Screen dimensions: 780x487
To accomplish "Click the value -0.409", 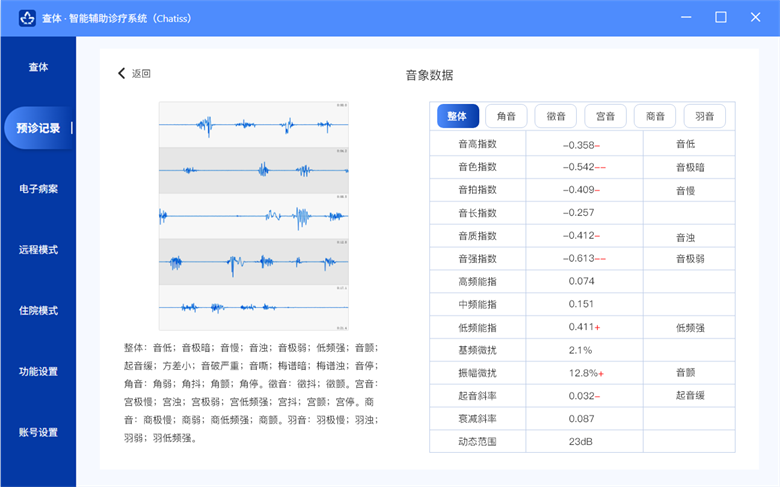I will point(579,190).
